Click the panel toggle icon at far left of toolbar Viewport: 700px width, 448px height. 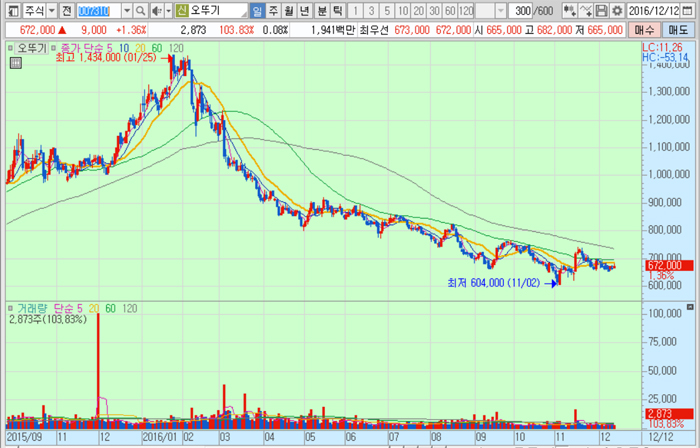coord(10,11)
